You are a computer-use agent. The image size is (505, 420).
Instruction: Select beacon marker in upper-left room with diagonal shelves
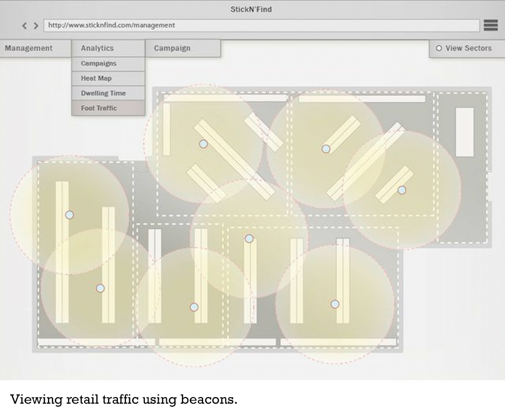(x=204, y=144)
